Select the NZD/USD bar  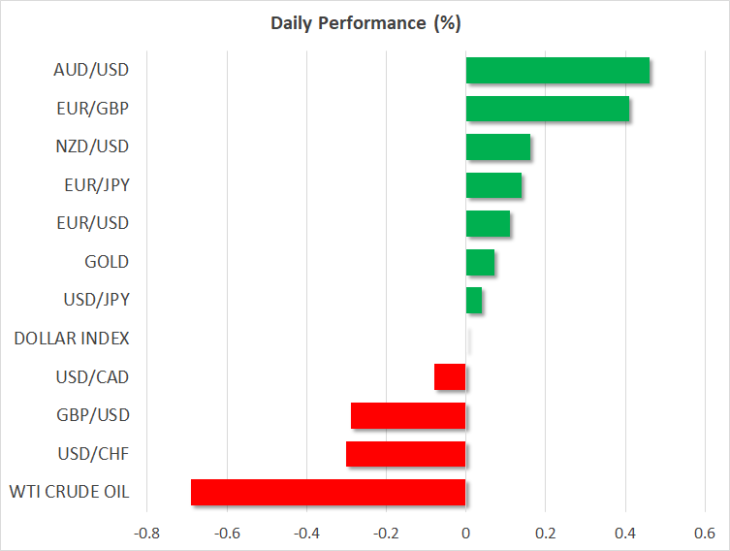(498, 147)
